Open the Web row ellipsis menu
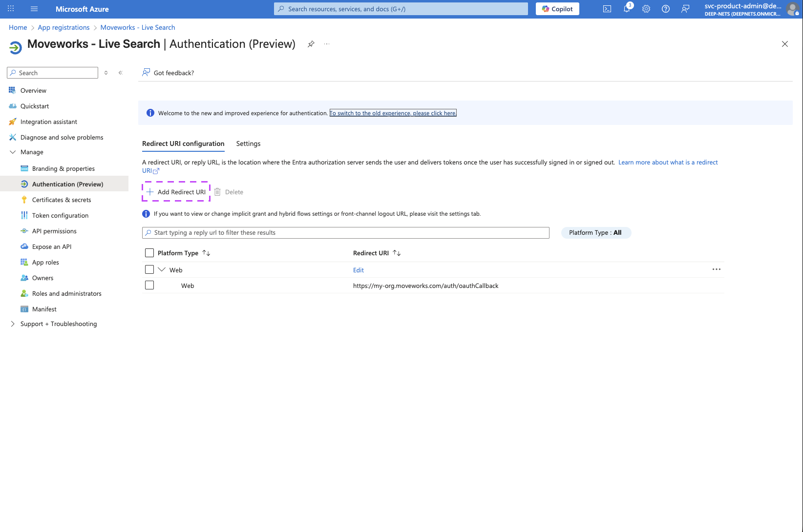 [717, 269]
